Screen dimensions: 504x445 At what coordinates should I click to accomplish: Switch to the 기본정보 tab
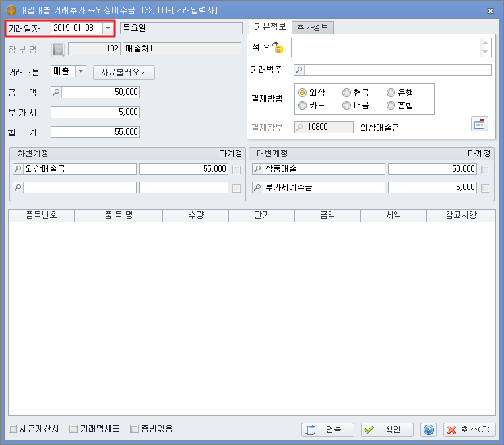270,27
